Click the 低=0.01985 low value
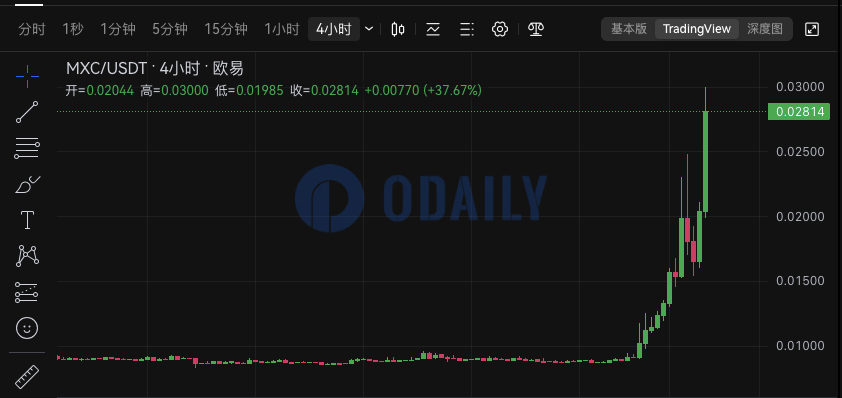 coord(249,91)
